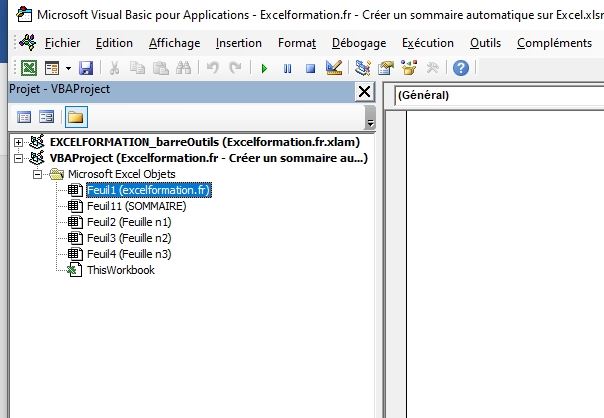Select Feuil3 (Feuille n2) module
The height and width of the screenshot is (418, 604).
click(x=129, y=238)
